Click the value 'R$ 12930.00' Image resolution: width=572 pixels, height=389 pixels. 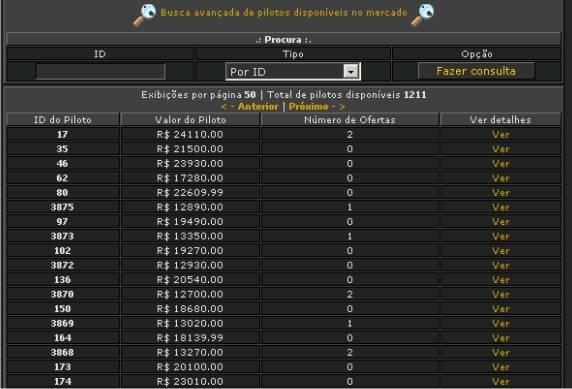click(190, 265)
